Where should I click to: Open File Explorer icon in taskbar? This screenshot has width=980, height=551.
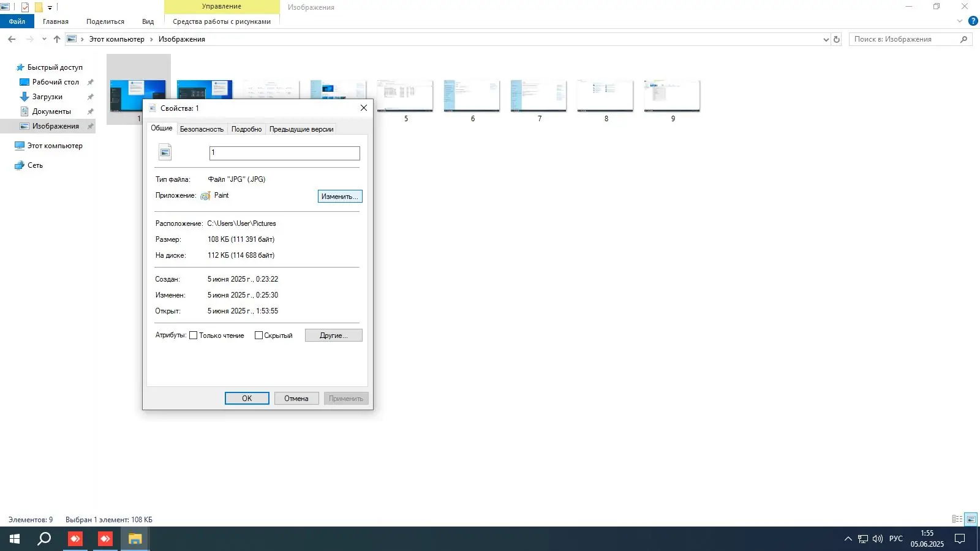tap(135, 539)
